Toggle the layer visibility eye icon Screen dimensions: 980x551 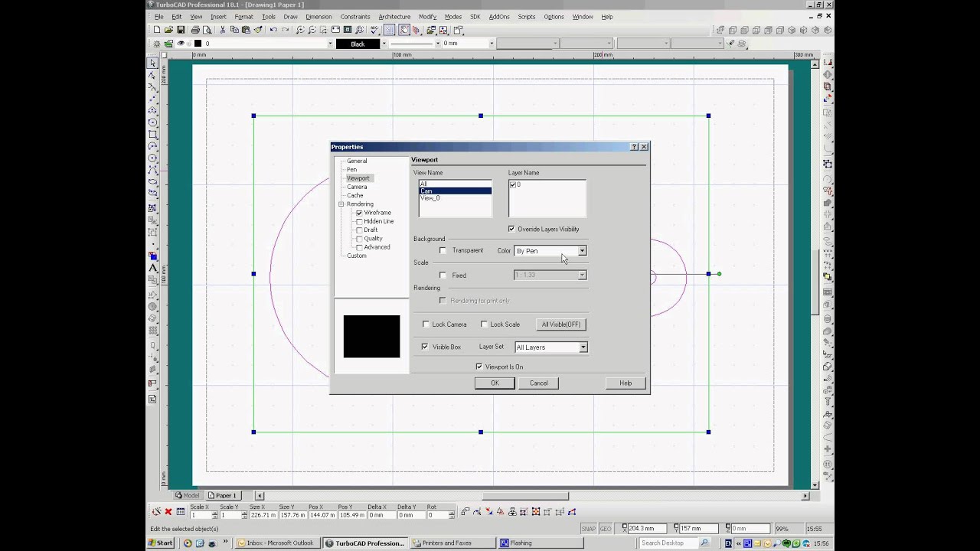(x=181, y=44)
